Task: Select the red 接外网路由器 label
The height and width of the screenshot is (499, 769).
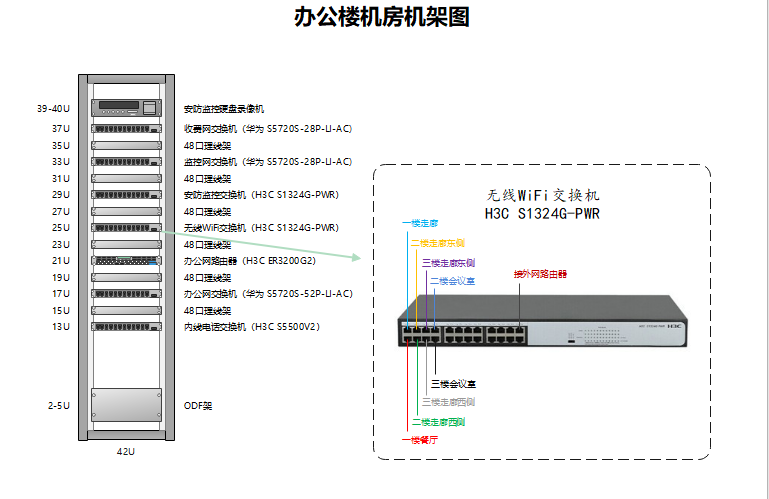Action: 540,274
